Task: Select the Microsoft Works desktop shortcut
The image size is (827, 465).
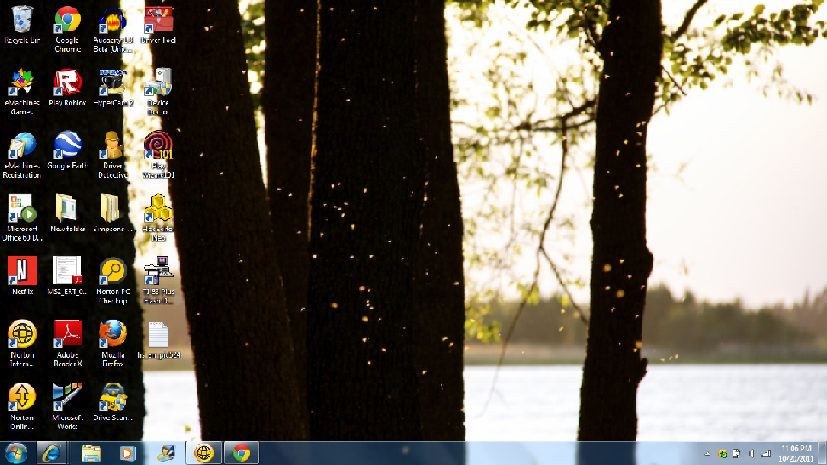Action: (67, 397)
